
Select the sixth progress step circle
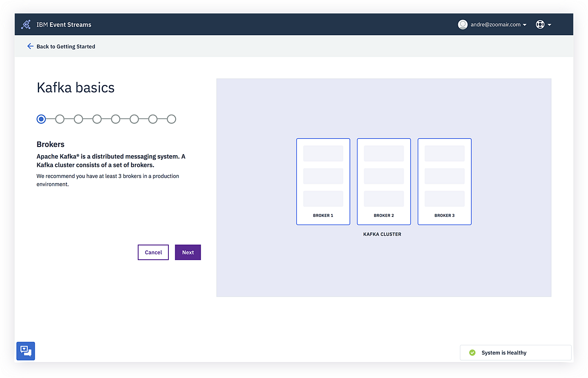[x=134, y=119]
